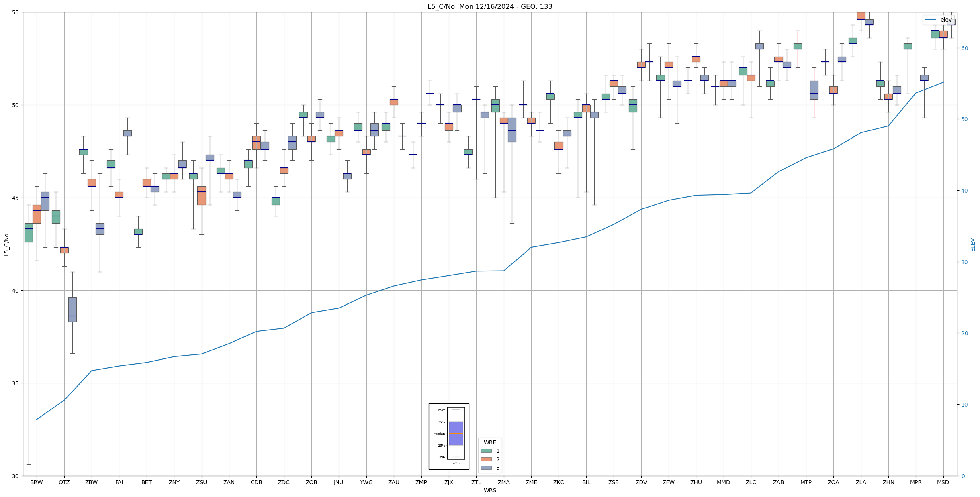The width and height of the screenshot is (980, 497).
Task: Click the 30 tick on left axis
Action: pyautogui.click(x=16, y=476)
